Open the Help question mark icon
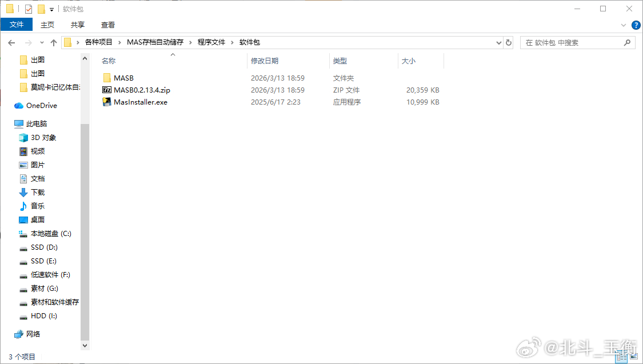 tap(636, 25)
